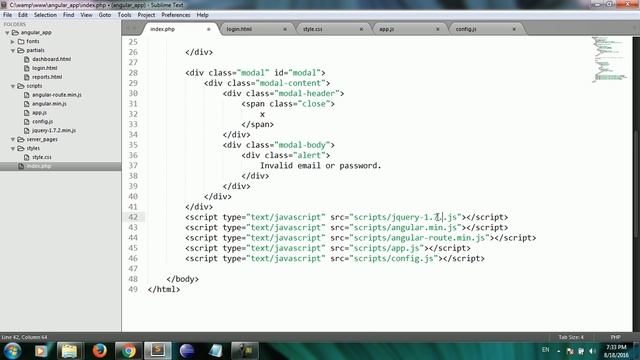Image resolution: width=640 pixels, height=360 pixels.
Task: Open the Project menu
Action: coord(146,15)
